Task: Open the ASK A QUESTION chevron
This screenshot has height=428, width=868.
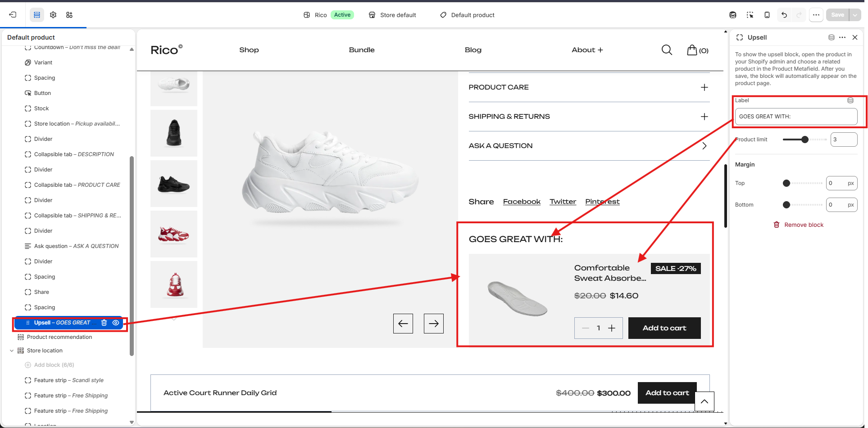Action: (x=704, y=146)
